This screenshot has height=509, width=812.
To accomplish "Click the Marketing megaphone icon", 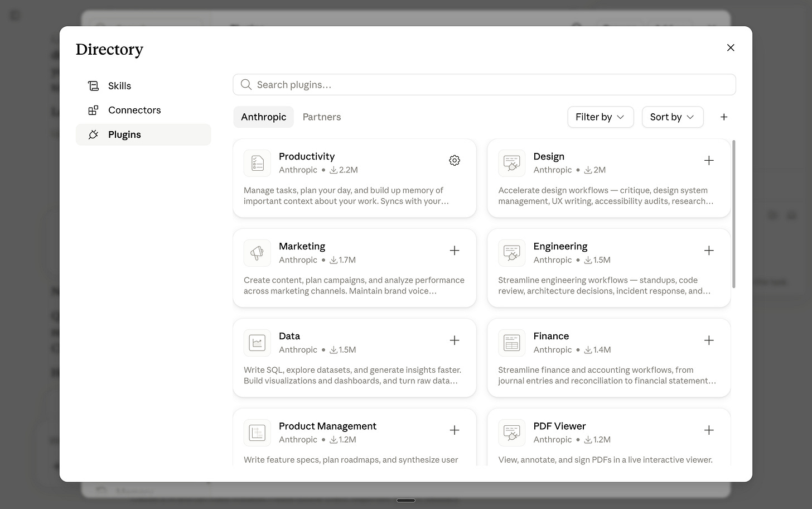I will pyautogui.click(x=257, y=253).
